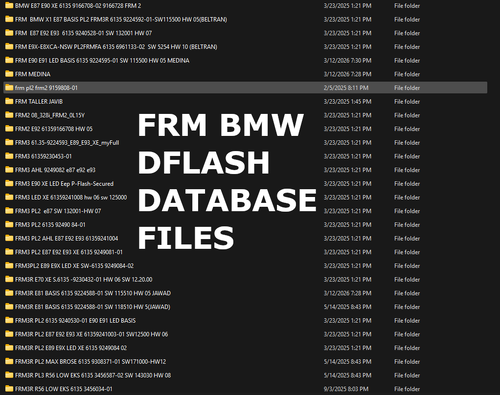Select folder name 'FRM3R PL2 E87 E92 E93 XE 61359241003-01'
Viewport: 500px width, 395px height.
pyautogui.click(x=92, y=334)
